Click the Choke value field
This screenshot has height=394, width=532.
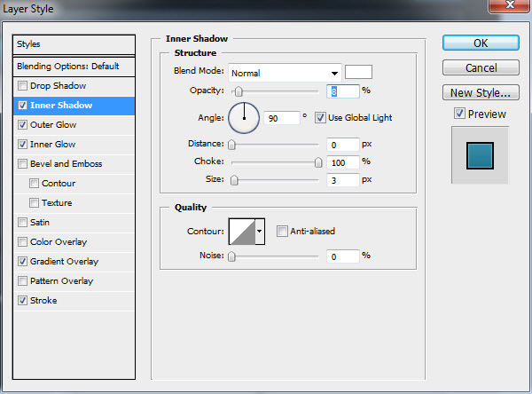342,162
